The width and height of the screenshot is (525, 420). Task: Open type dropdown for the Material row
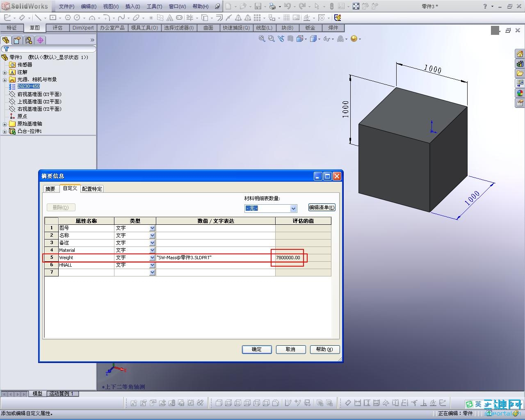pos(153,250)
